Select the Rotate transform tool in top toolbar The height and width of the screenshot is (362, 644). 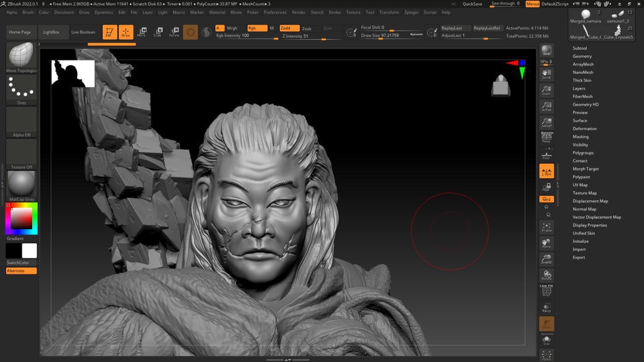pyautogui.click(x=174, y=32)
